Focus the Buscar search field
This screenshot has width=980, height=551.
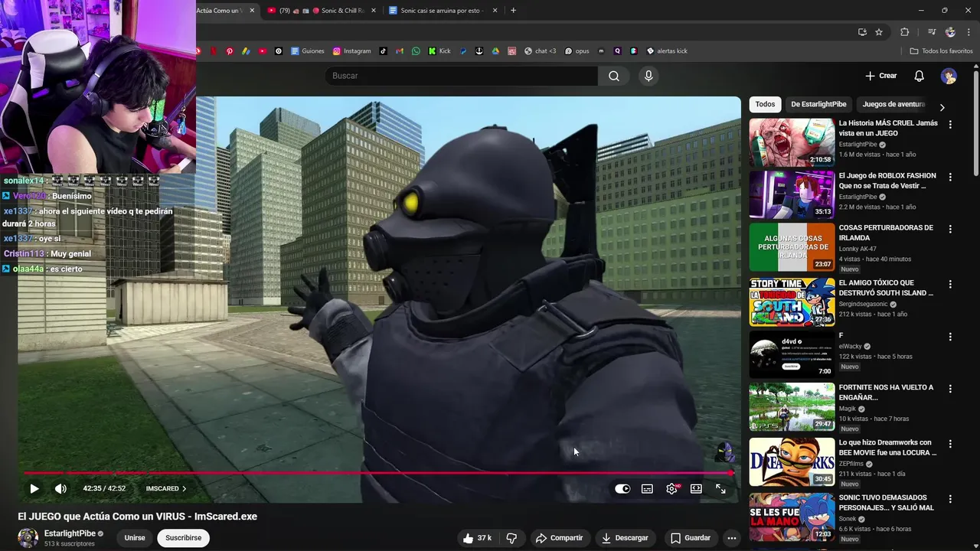pyautogui.click(x=462, y=76)
